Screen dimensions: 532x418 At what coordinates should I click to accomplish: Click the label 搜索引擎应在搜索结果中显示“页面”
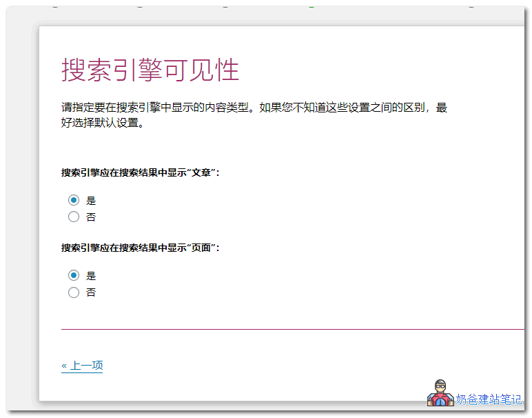140,248
